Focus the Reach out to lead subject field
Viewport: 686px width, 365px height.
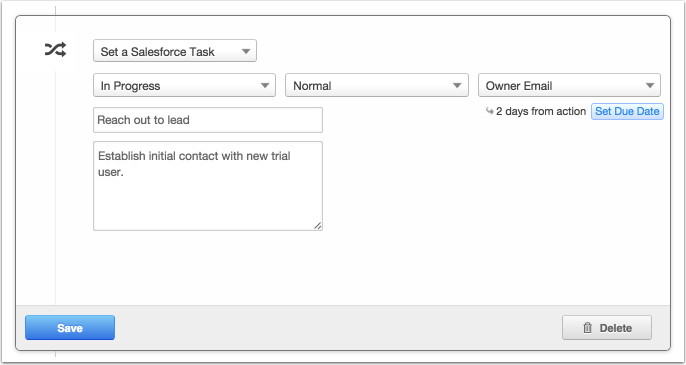pos(208,120)
